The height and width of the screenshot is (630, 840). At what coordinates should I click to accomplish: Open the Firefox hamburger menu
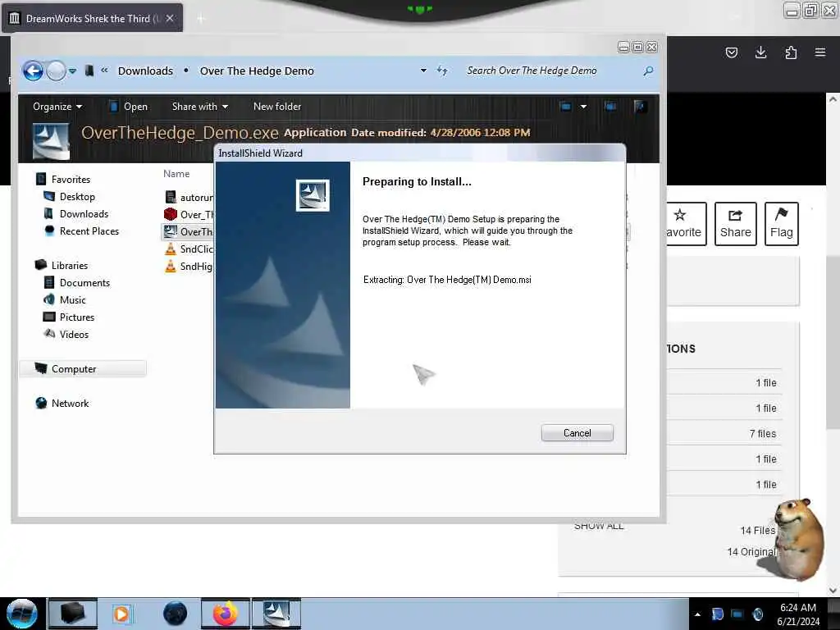click(x=820, y=52)
